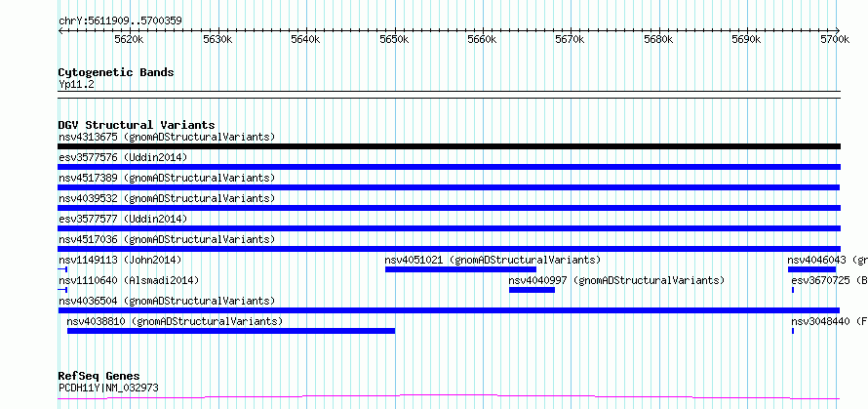Image resolution: width=868 pixels, height=409 pixels.
Task: Click the magenta PCDH11Y transcript line
Action: (449, 396)
